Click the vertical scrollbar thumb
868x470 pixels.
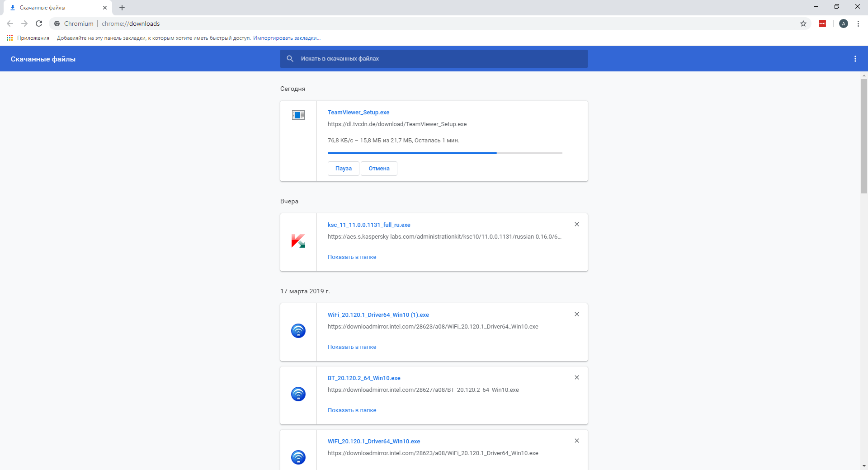(x=864, y=136)
